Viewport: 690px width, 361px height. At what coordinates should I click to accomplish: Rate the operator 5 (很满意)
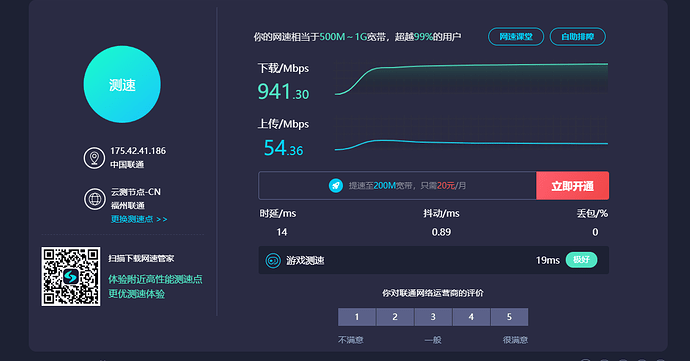[509, 317]
